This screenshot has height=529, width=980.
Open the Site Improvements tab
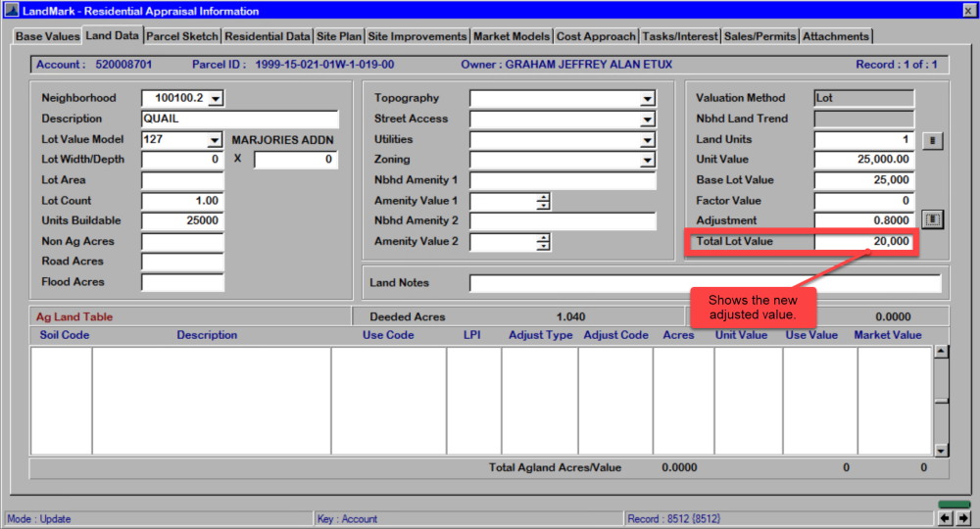coord(416,36)
